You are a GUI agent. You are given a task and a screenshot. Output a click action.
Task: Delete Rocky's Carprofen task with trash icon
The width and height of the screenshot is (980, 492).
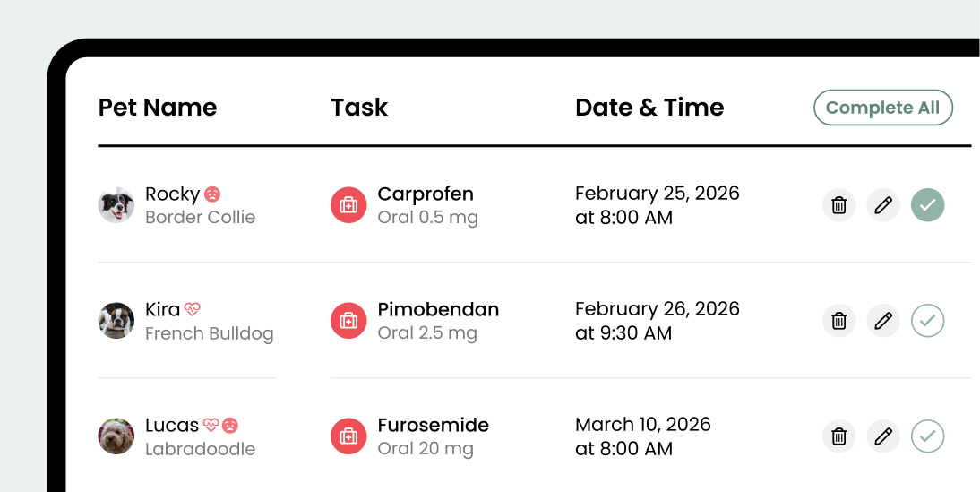838,205
